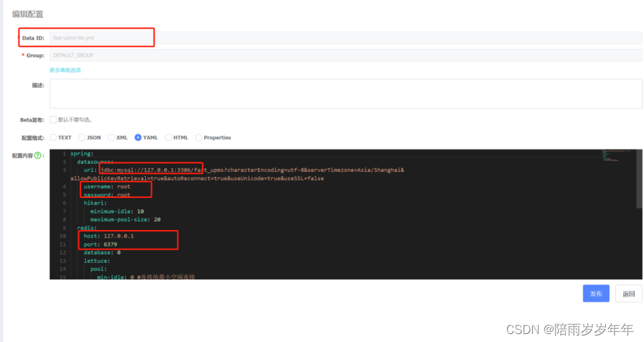Click the 'database: 0' line

[102, 253]
